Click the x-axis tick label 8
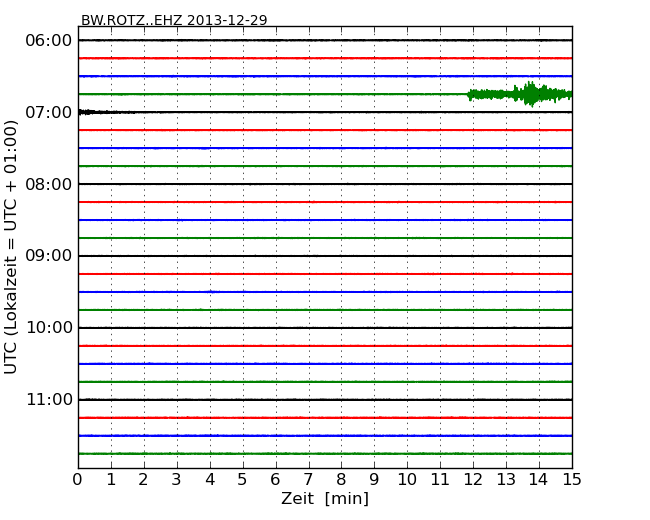The height and width of the screenshot is (520, 650). 341,480
